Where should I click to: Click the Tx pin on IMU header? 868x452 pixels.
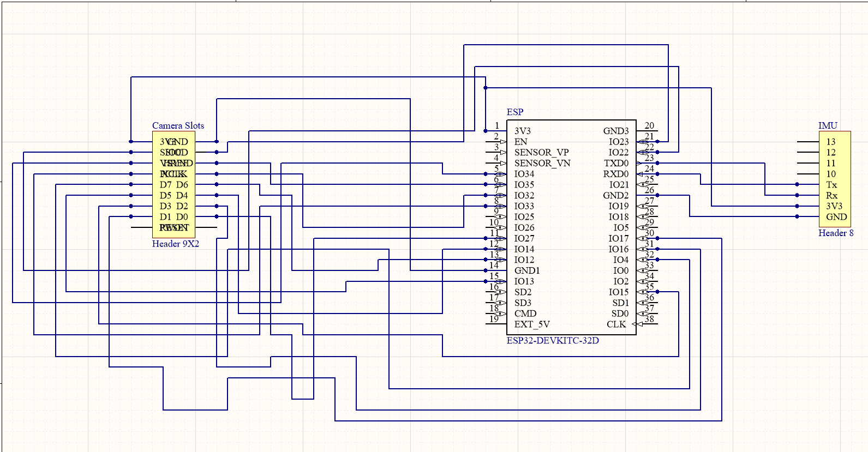(831, 185)
